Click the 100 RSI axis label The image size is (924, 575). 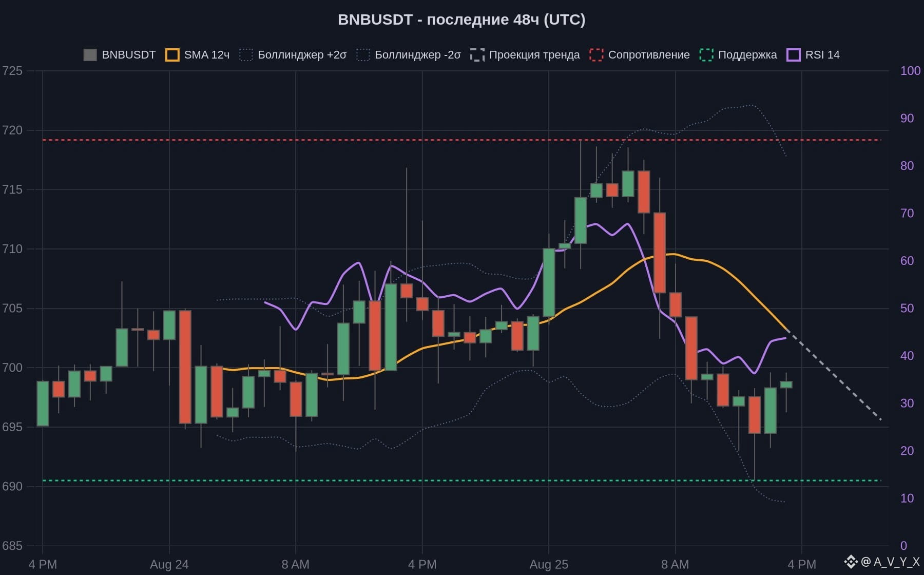[x=910, y=71]
